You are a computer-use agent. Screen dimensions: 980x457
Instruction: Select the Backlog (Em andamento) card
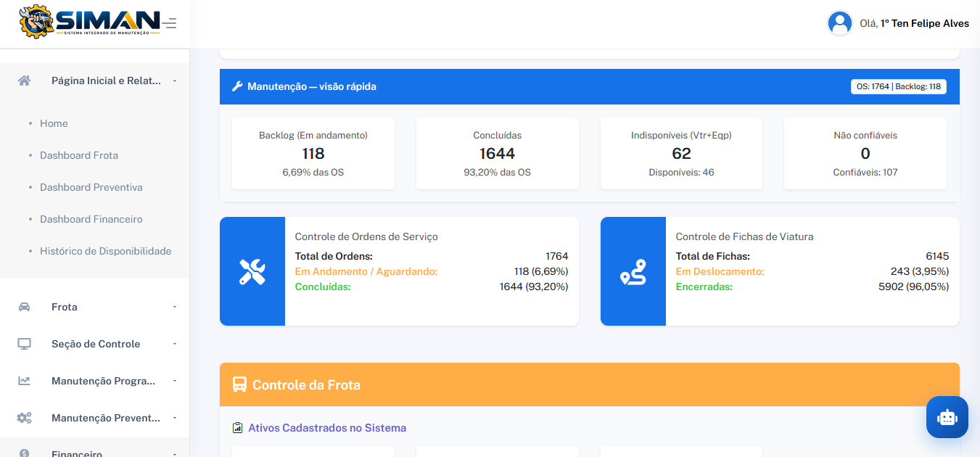click(313, 153)
